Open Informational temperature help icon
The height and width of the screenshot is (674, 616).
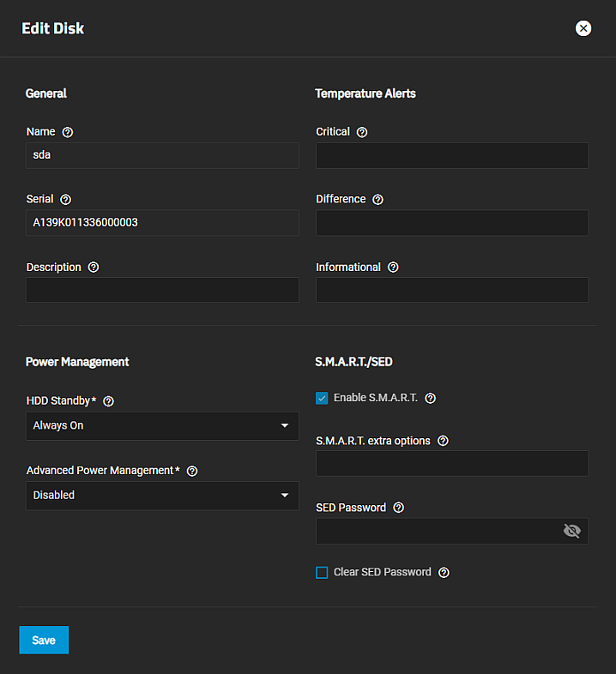393,268
